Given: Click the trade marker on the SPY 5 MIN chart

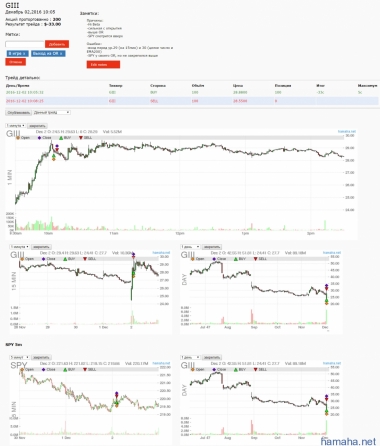Looking at the screenshot, I should coord(116,399).
